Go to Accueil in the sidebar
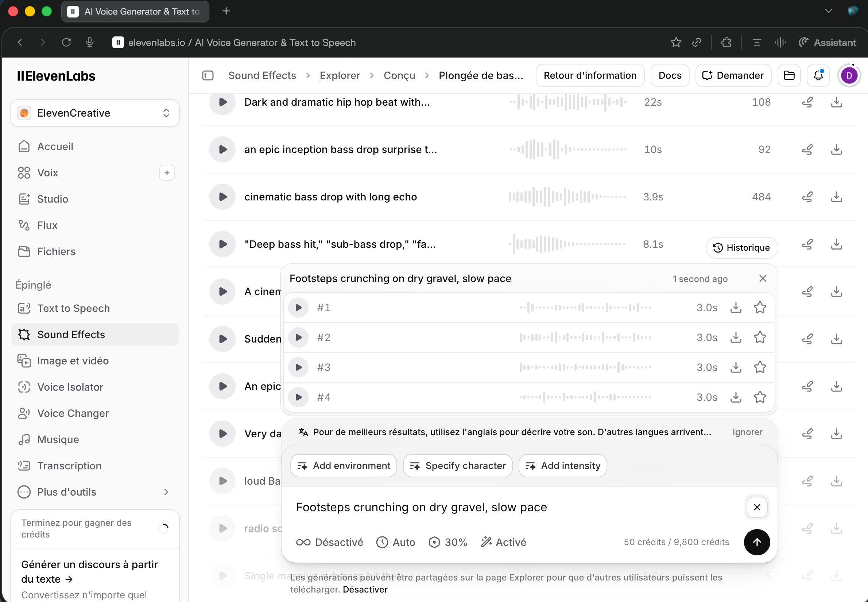Image resolution: width=868 pixels, height=602 pixels. (95, 146)
